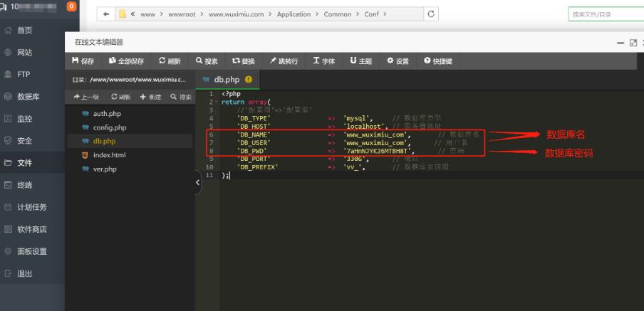Open the 数据库 (Database) menu in left sidebar
644x311 pixels.
tap(28, 97)
